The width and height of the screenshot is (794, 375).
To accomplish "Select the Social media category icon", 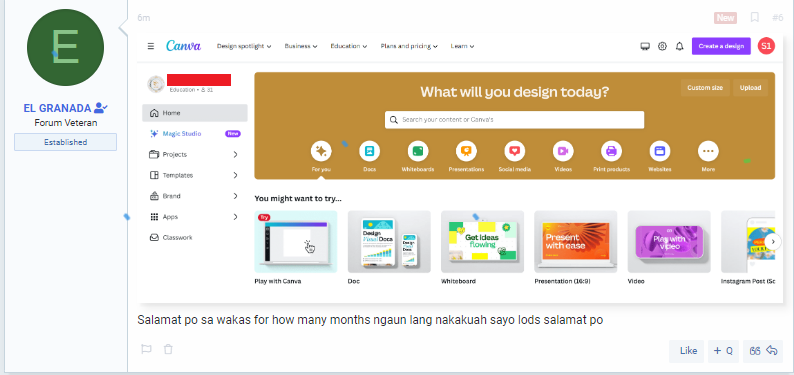I will point(514,151).
